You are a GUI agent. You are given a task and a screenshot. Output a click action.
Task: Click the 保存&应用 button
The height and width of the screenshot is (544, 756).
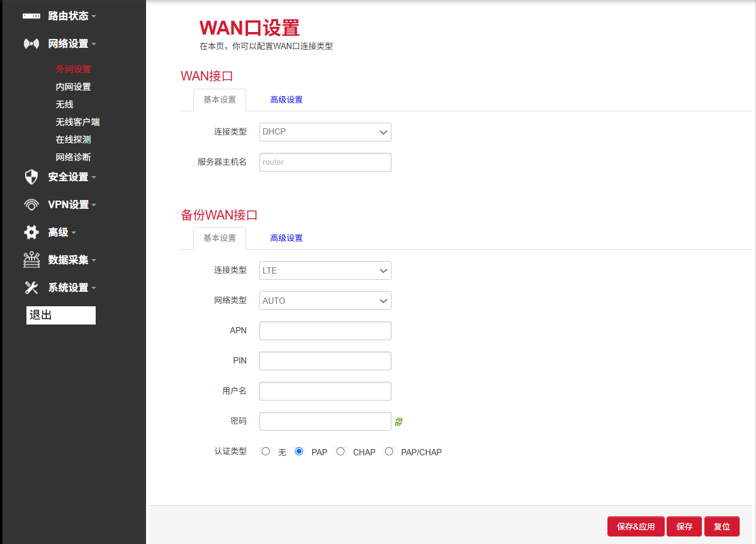[x=636, y=526]
